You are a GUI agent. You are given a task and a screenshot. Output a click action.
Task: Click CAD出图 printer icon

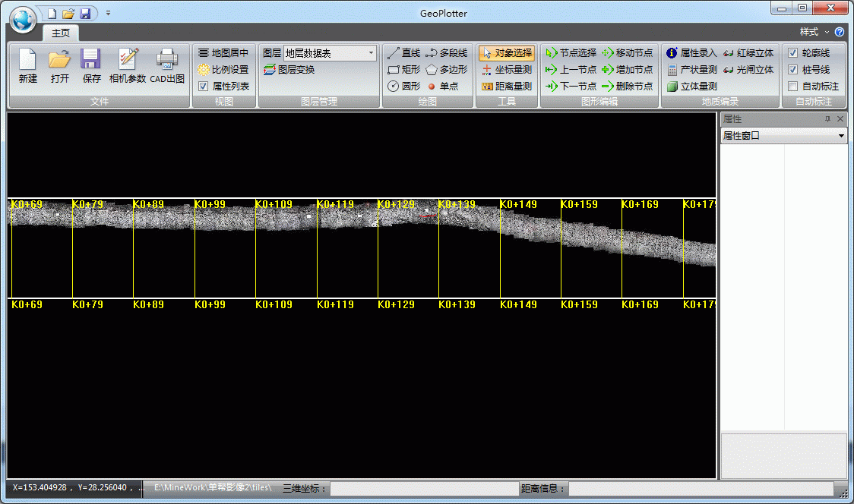167,66
